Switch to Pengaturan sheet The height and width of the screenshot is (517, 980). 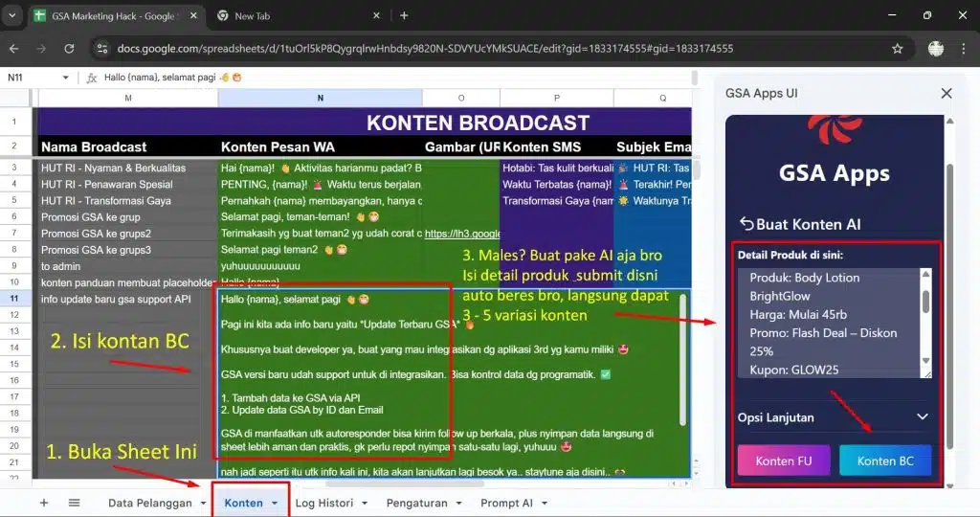(416, 504)
